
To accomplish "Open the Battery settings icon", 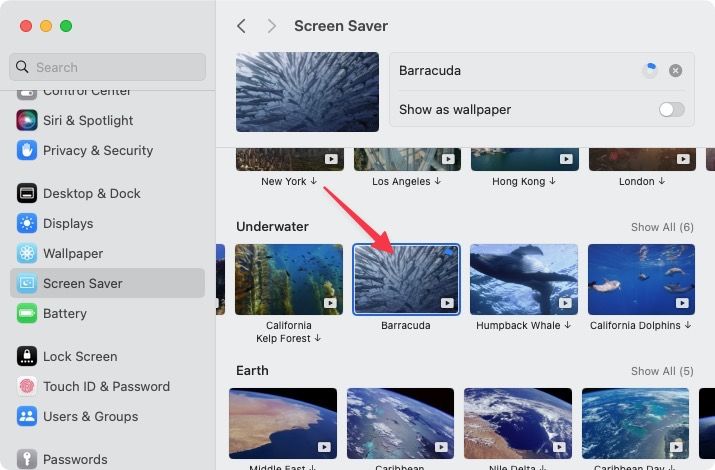I will 27,313.
